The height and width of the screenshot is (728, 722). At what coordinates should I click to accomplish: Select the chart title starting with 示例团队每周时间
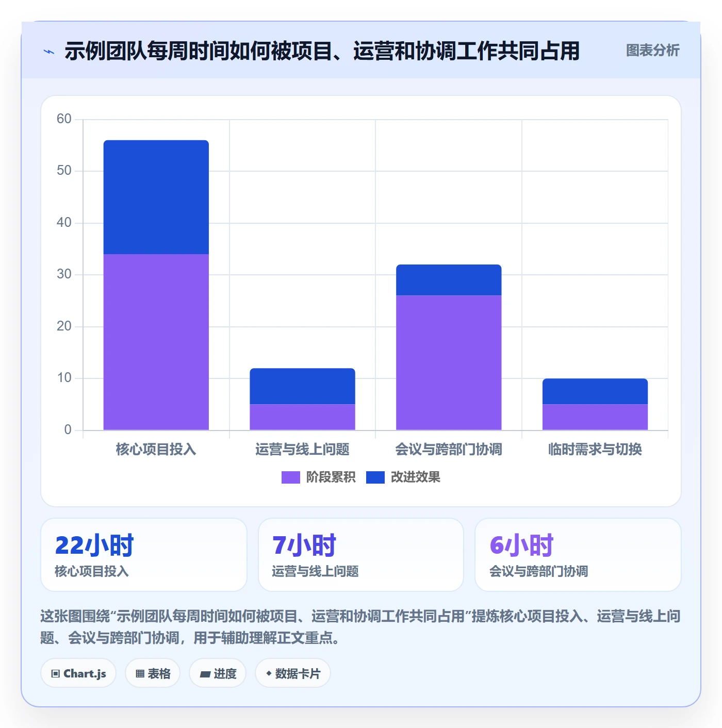pyautogui.click(x=322, y=51)
